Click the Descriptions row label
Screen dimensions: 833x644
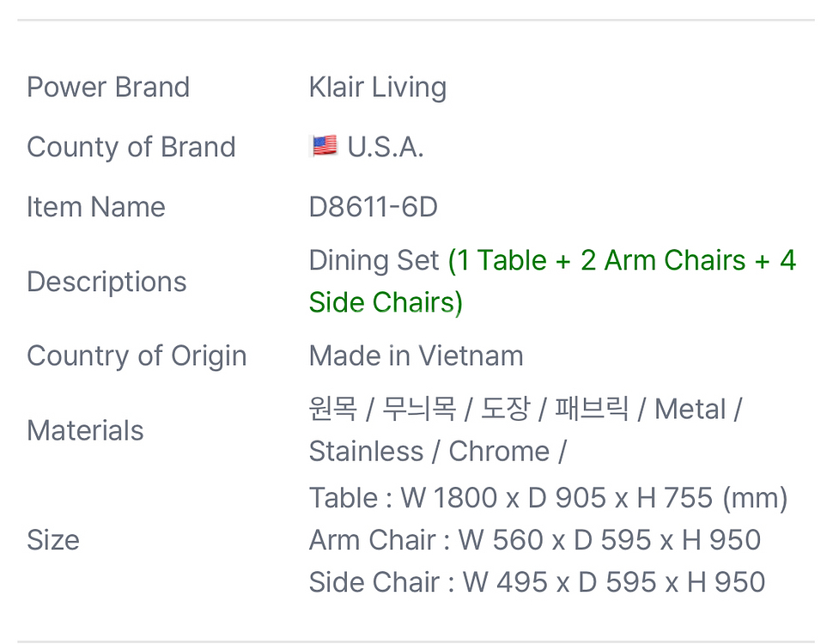coord(106,282)
